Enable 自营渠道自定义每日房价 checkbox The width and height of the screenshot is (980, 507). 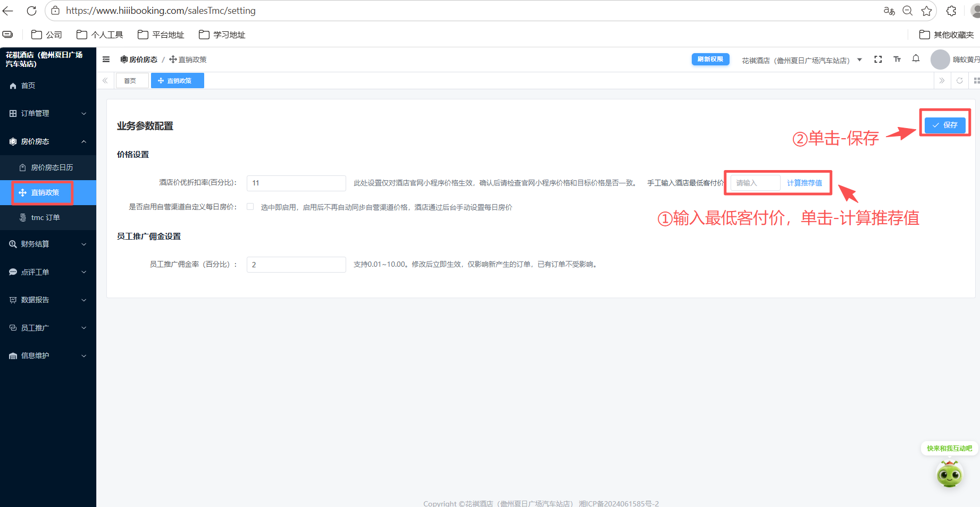(x=250, y=207)
